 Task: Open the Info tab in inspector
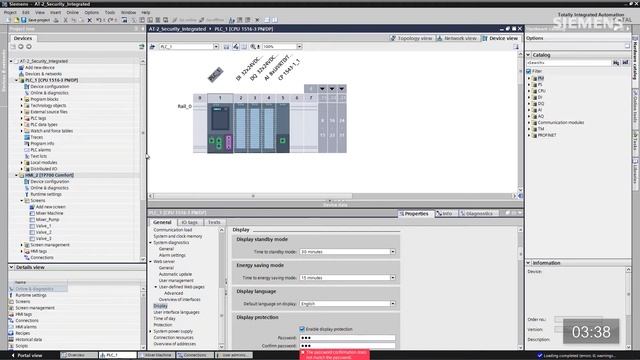coord(444,213)
